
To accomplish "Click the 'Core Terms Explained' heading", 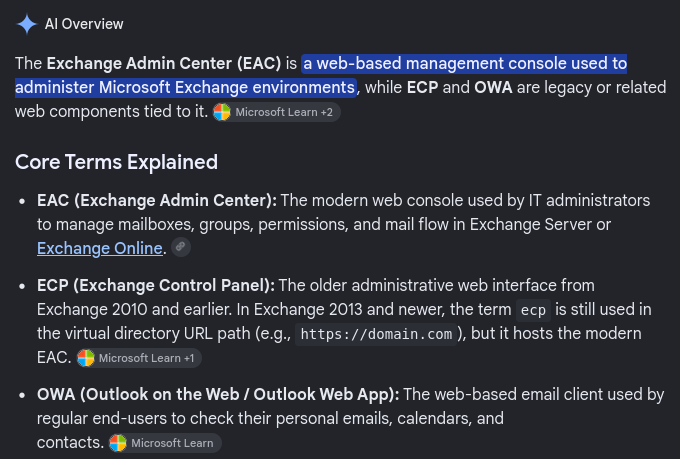I will point(116,162).
